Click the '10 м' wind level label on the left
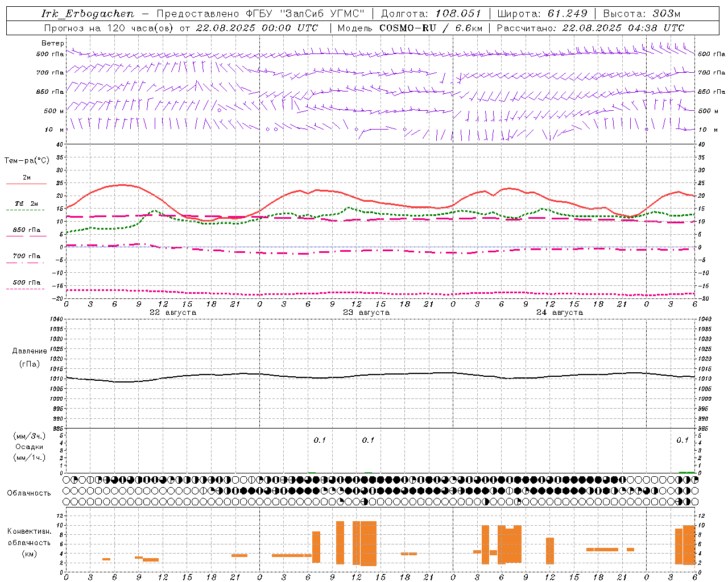728x582 pixels. (x=55, y=130)
